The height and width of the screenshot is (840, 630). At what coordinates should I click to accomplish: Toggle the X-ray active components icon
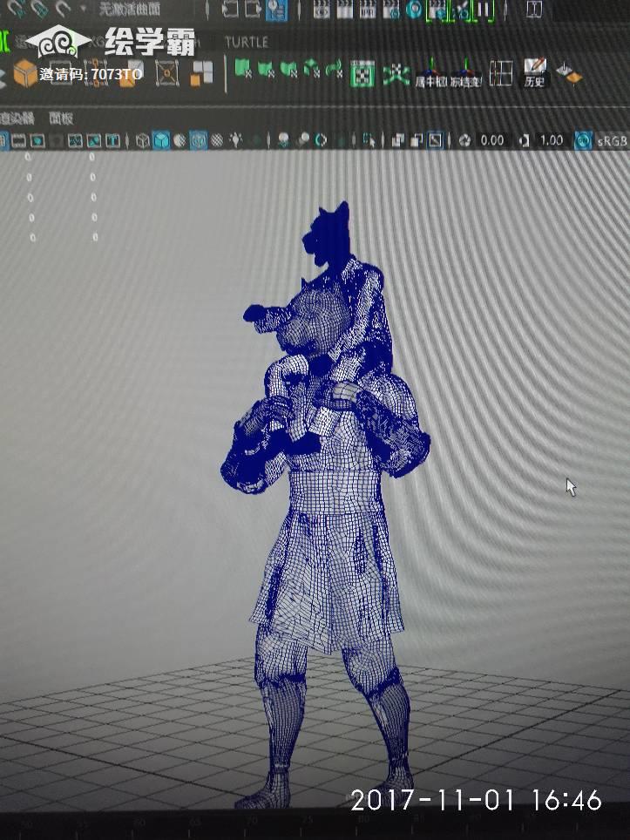click(x=417, y=140)
